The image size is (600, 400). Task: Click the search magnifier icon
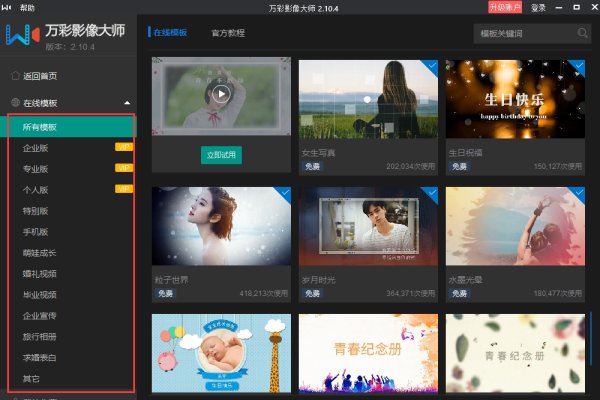[583, 33]
